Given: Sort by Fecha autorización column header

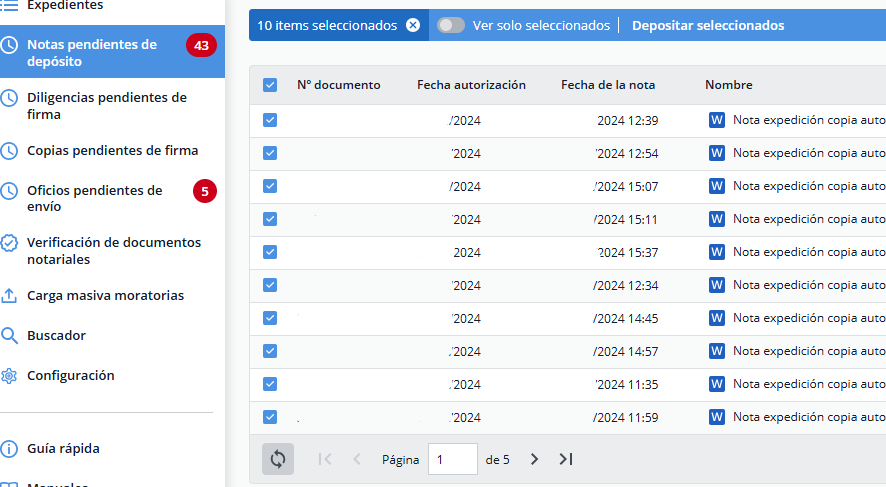Looking at the screenshot, I should [471, 85].
